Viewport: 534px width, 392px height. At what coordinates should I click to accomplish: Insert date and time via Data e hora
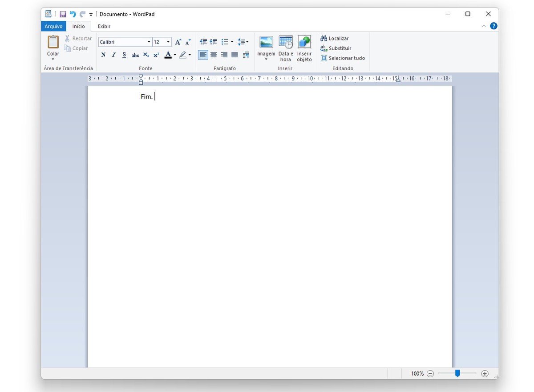[x=285, y=47]
